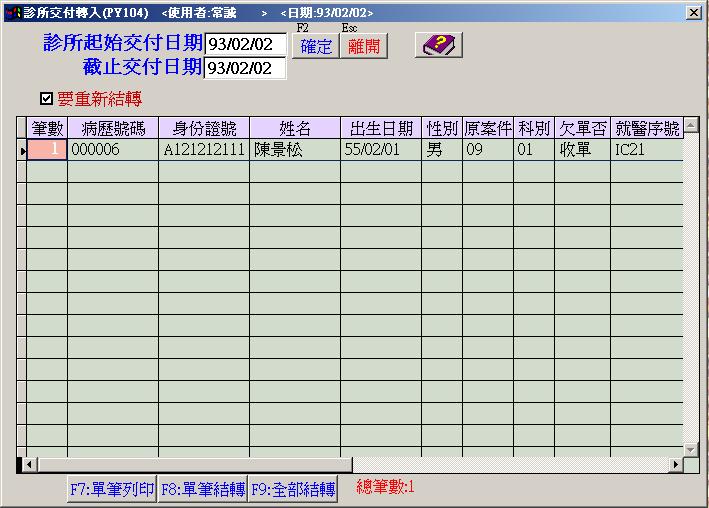
Task: Click the table scroll down arrow
Action: 690,449
